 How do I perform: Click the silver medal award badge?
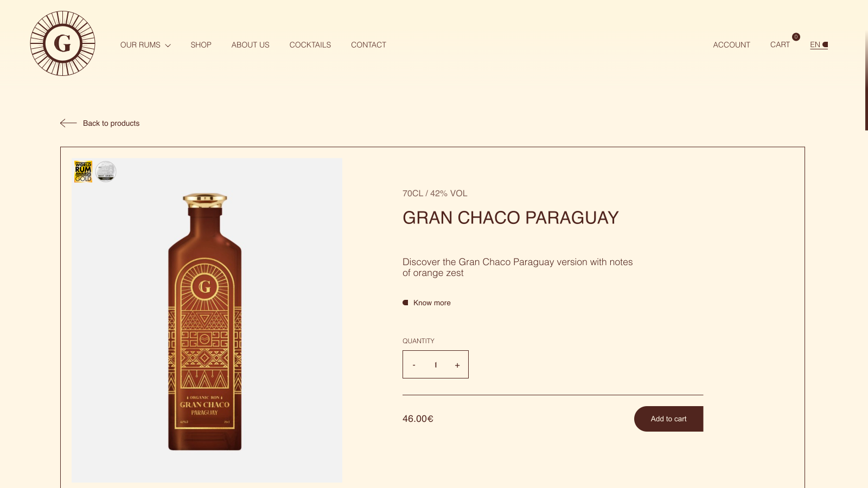pyautogui.click(x=106, y=171)
